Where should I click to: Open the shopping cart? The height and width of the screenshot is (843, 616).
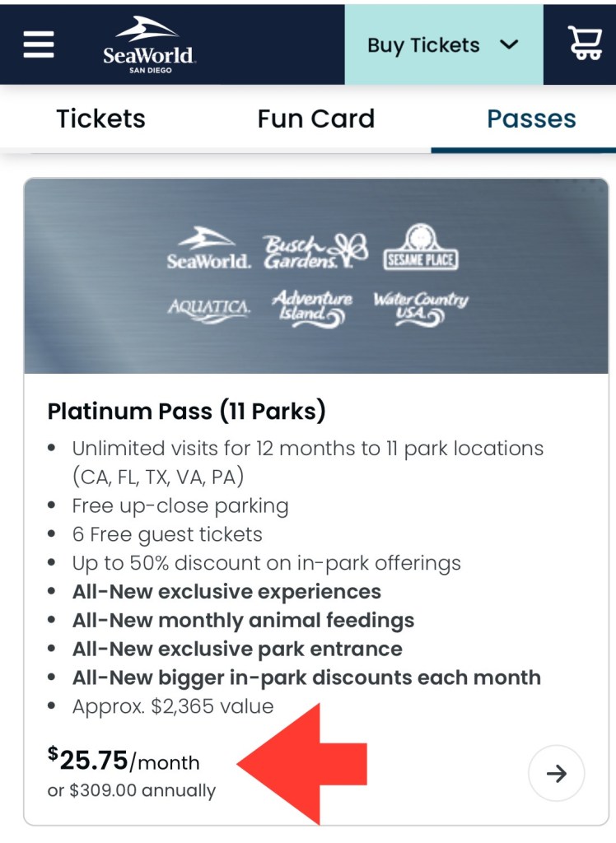[585, 44]
